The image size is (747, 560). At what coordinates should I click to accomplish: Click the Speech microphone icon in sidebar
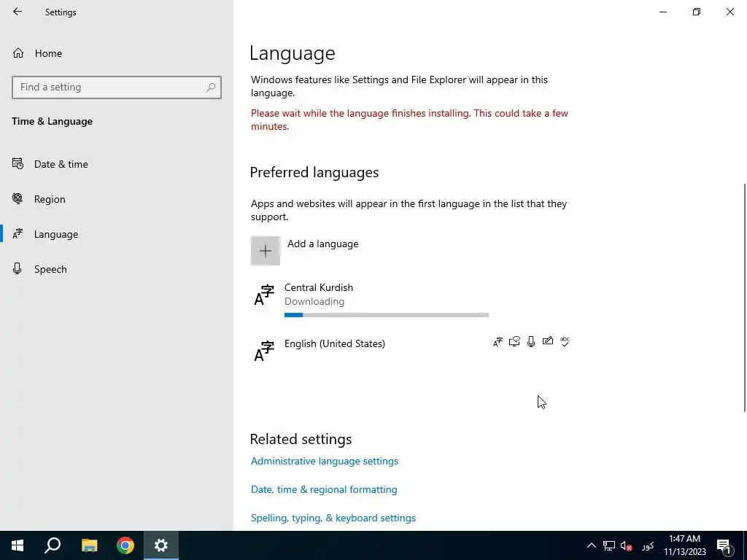pyautogui.click(x=18, y=268)
